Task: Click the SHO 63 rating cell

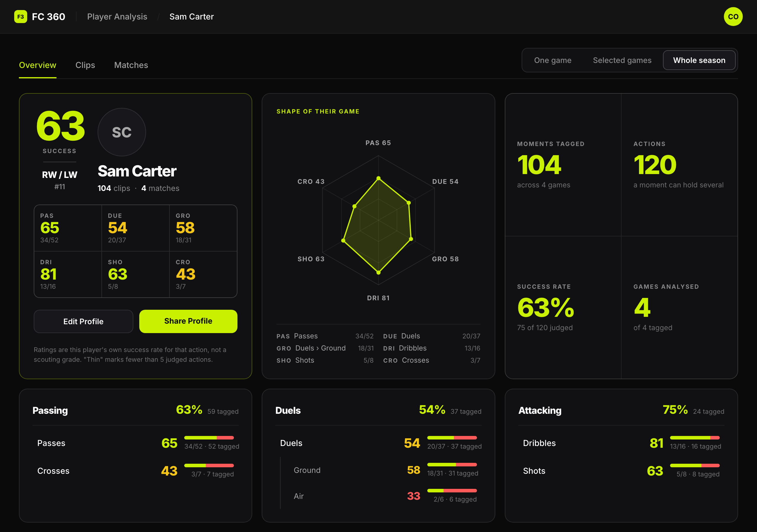Action: 135,275
